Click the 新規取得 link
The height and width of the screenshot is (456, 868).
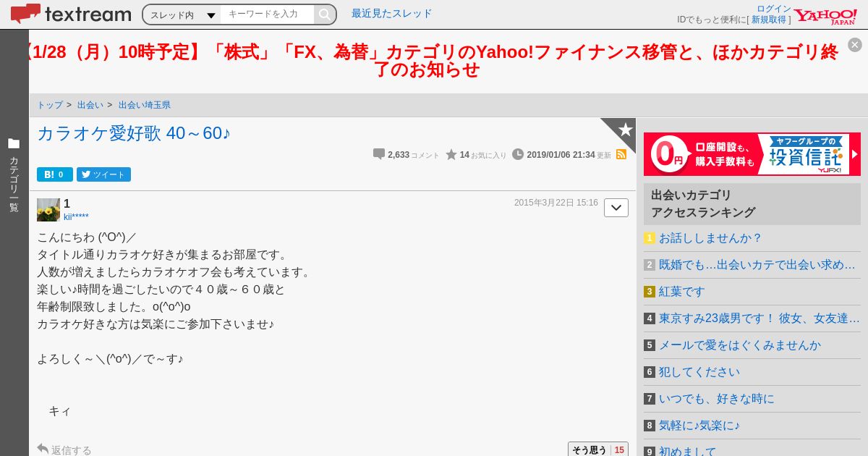pyautogui.click(x=768, y=20)
